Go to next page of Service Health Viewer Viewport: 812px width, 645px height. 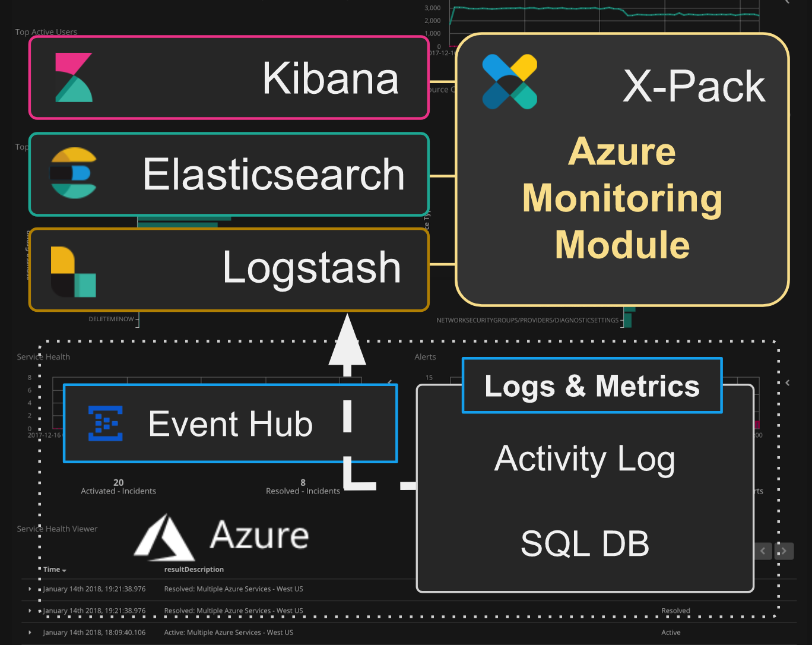tap(784, 551)
